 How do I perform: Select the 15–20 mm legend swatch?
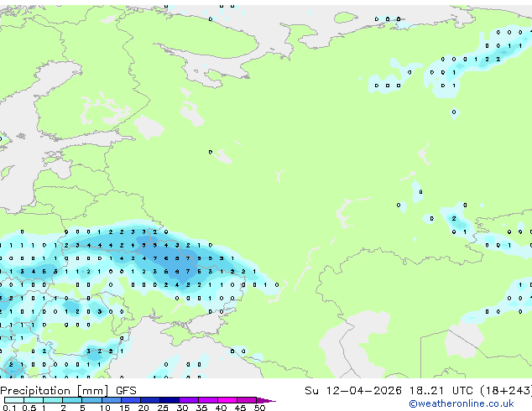coord(131,400)
